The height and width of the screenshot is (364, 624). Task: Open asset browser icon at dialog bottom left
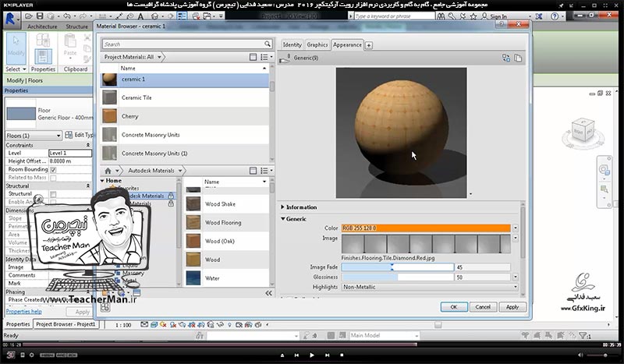[105, 307]
